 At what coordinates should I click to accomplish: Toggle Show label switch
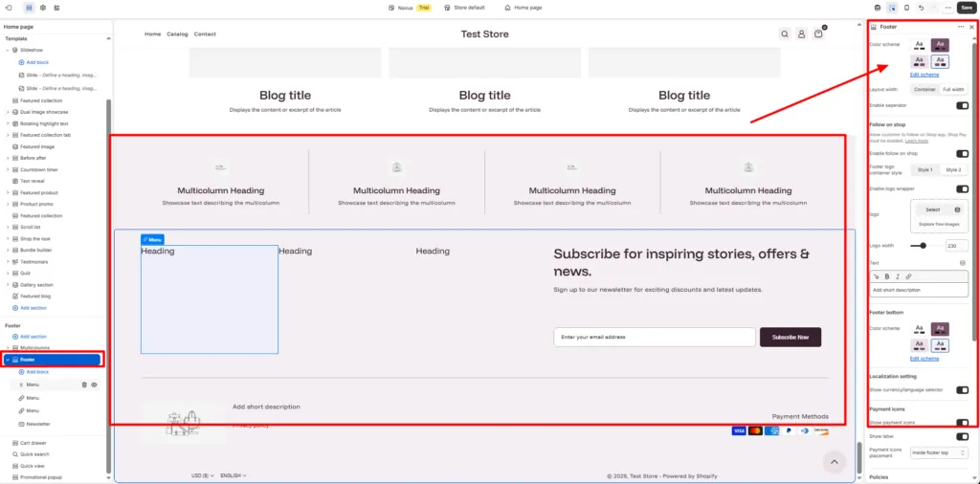click(963, 436)
